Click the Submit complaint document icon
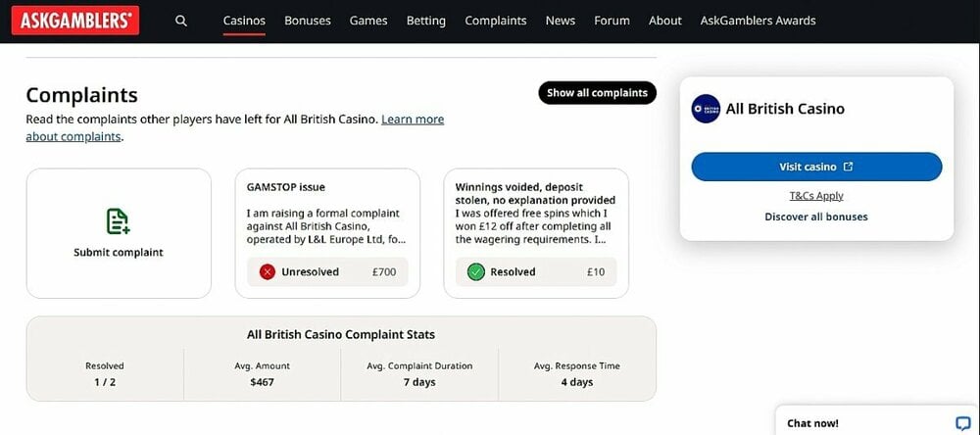Image resolution: width=980 pixels, height=435 pixels. [x=118, y=221]
